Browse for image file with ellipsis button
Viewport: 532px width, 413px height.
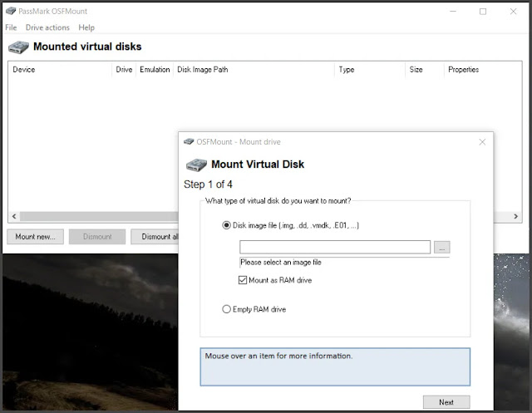tap(441, 247)
